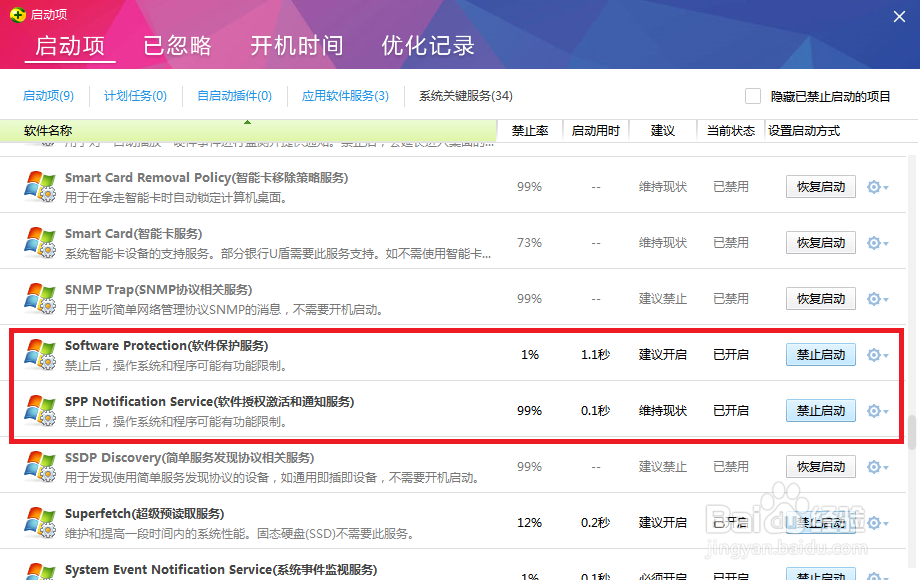Click the Superfetch service icon

pos(40,523)
